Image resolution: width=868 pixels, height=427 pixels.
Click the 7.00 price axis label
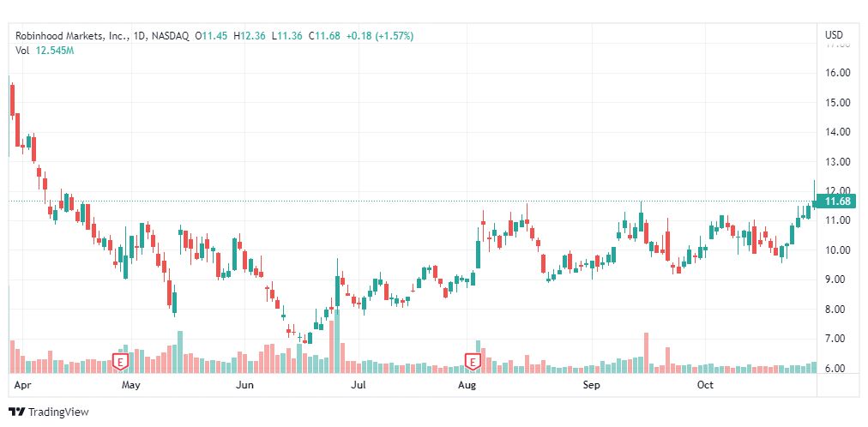[837, 339]
